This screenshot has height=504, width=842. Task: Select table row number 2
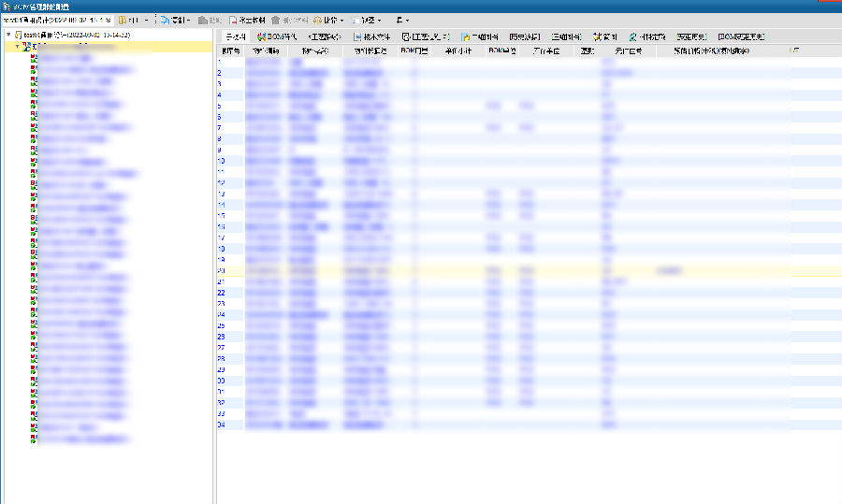click(529, 72)
